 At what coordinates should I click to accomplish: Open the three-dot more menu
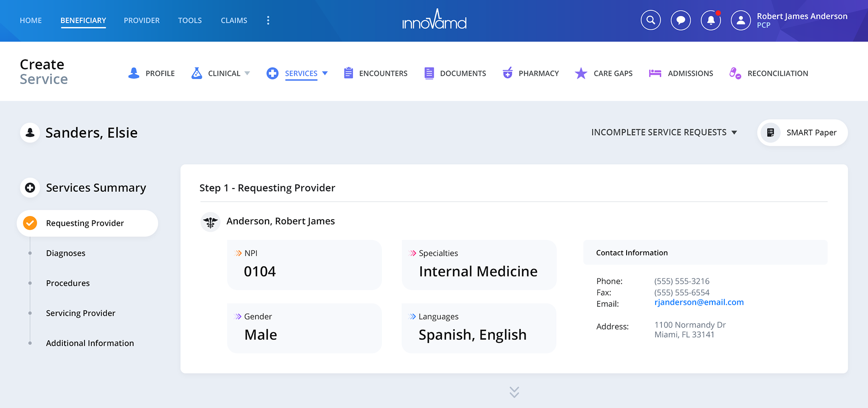(268, 20)
